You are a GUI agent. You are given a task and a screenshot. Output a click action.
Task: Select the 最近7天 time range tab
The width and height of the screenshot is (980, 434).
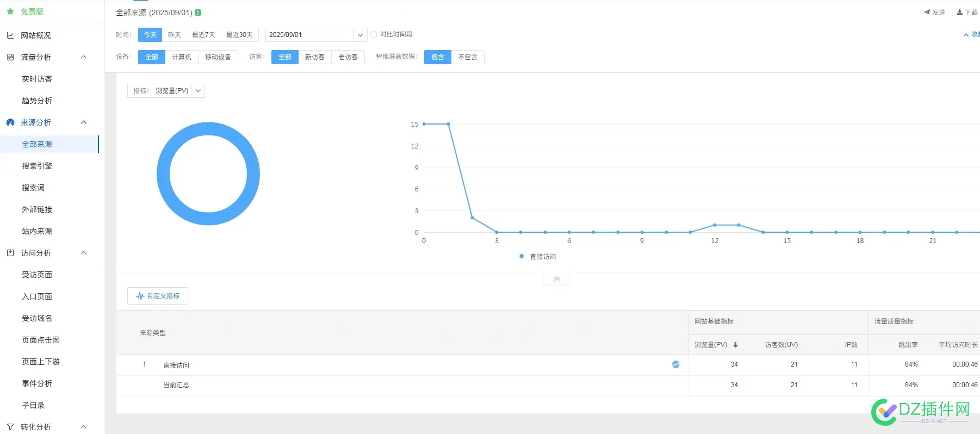click(203, 35)
